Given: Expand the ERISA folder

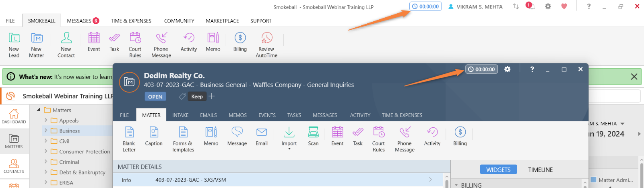Looking at the screenshot, I should tap(46, 182).
